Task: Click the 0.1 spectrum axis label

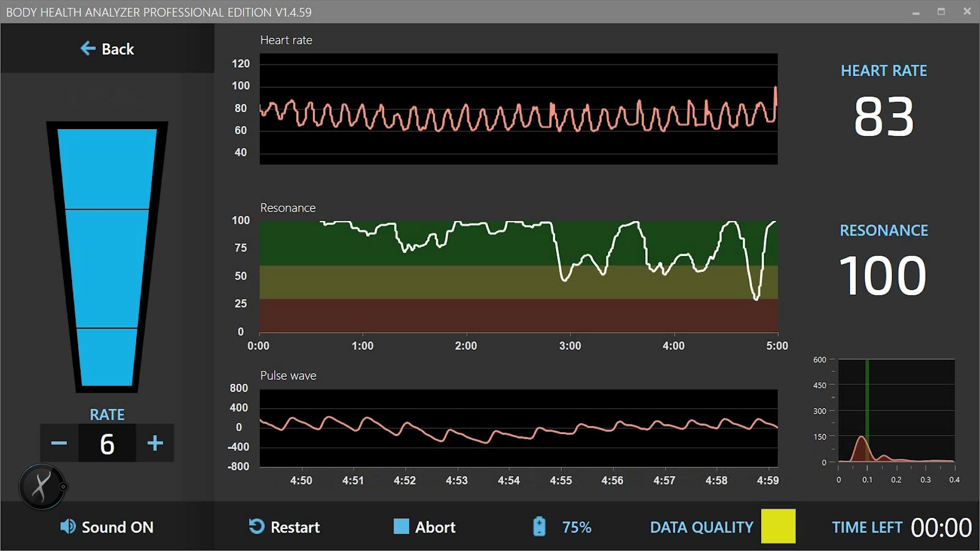Action: coord(867,480)
